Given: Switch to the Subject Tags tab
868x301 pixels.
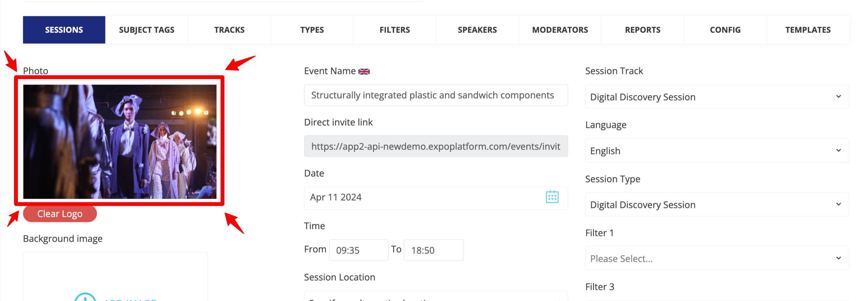Looking at the screenshot, I should (147, 30).
